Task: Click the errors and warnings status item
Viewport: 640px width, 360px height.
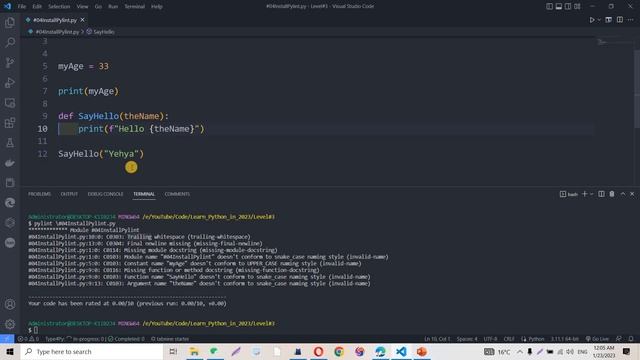Action: [28, 339]
